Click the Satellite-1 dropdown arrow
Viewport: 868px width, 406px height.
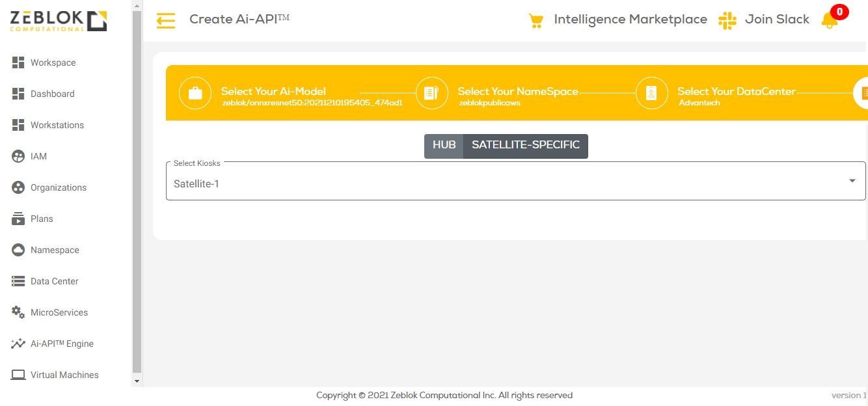(852, 181)
